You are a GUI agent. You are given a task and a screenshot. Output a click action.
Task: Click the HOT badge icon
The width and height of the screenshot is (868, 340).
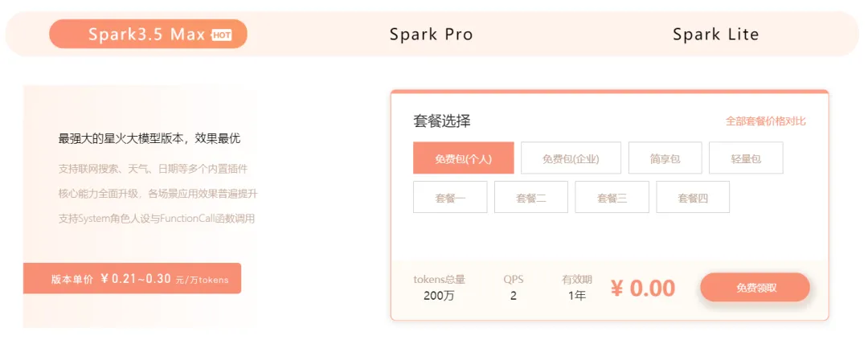click(222, 35)
